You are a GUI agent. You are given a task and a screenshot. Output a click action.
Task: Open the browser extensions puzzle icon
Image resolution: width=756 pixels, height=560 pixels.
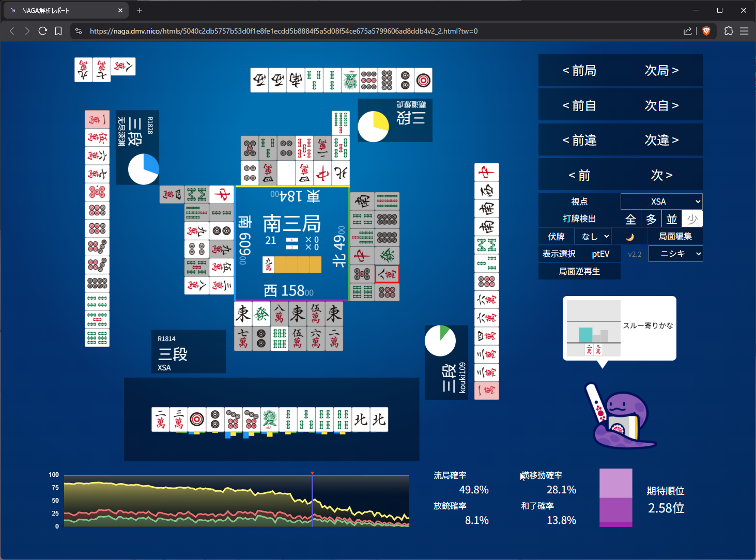point(729,31)
